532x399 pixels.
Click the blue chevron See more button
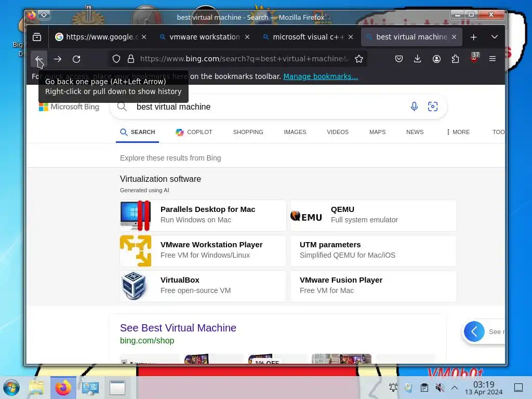pos(474,331)
